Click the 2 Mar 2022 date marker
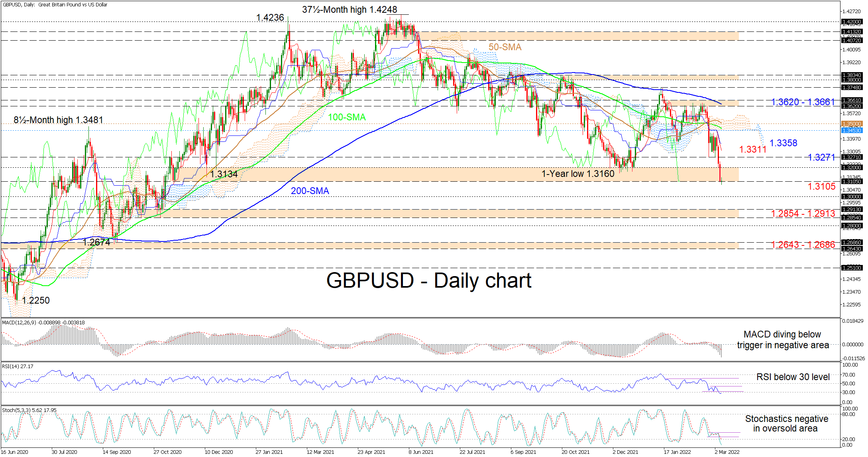This screenshot has height=457, width=868. pos(727,452)
